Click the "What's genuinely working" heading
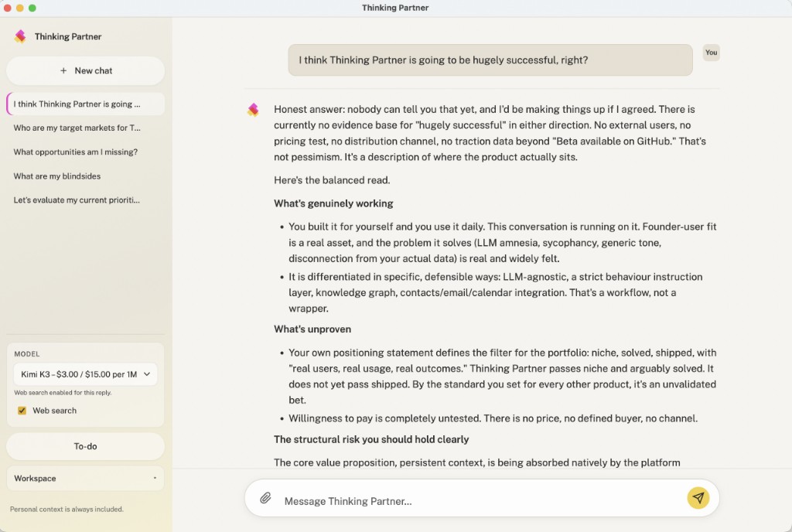792x532 pixels. (333, 203)
